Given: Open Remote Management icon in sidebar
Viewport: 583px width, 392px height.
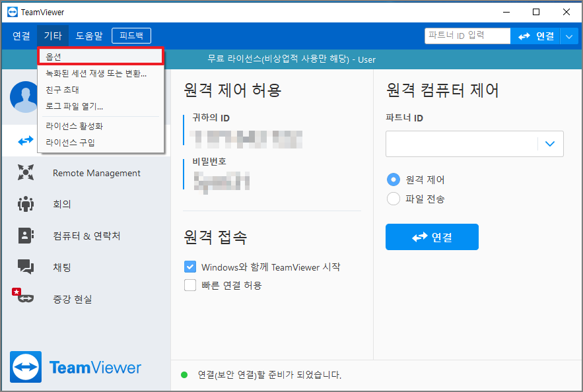Looking at the screenshot, I should [x=26, y=172].
